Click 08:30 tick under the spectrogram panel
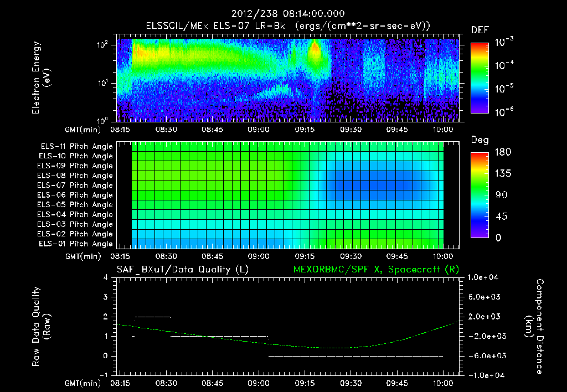 (166, 130)
